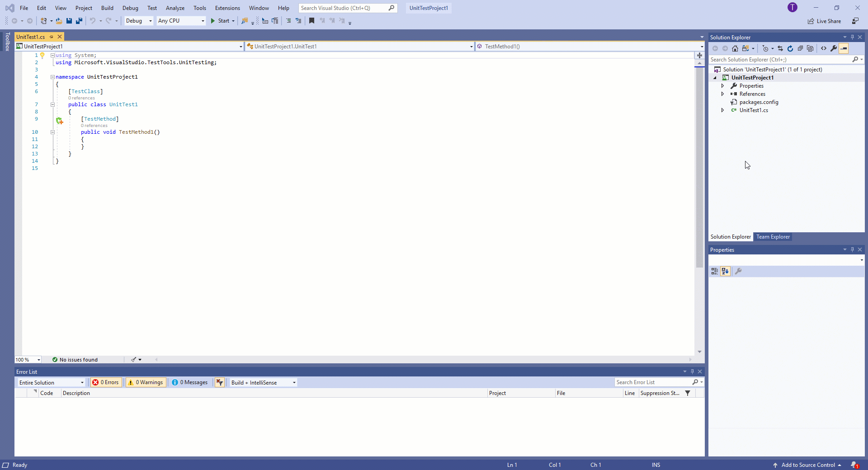Click Collapse All in Solution Explorer

click(x=800, y=48)
